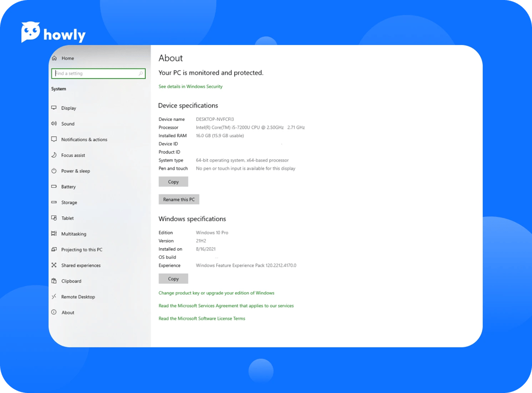Screen dimensions: 532x393
Task: Click the Sound speaker icon
Action: pyautogui.click(x=54, y=124)
